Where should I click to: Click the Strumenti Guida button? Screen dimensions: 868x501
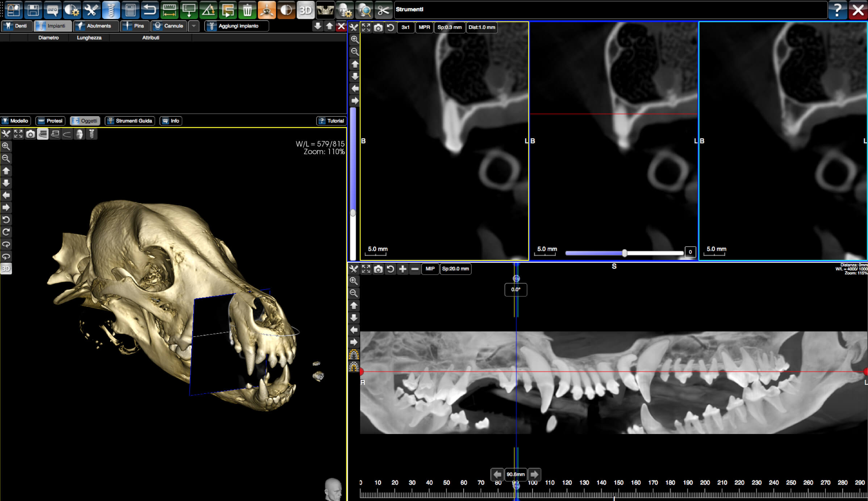(x=130, y=121)
